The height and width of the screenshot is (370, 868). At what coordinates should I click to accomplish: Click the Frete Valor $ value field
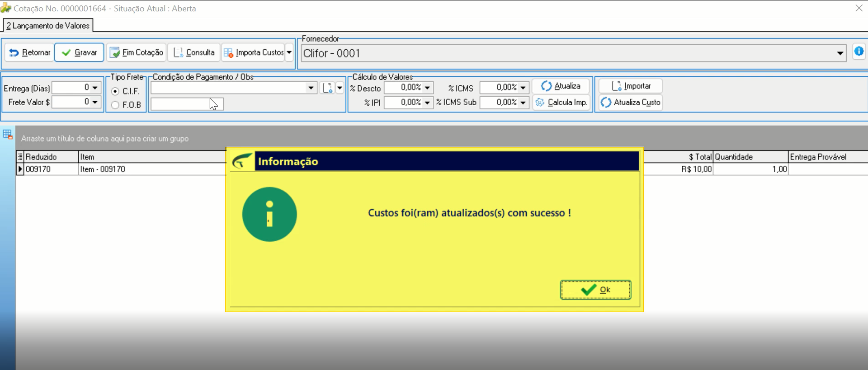point(71,102)
